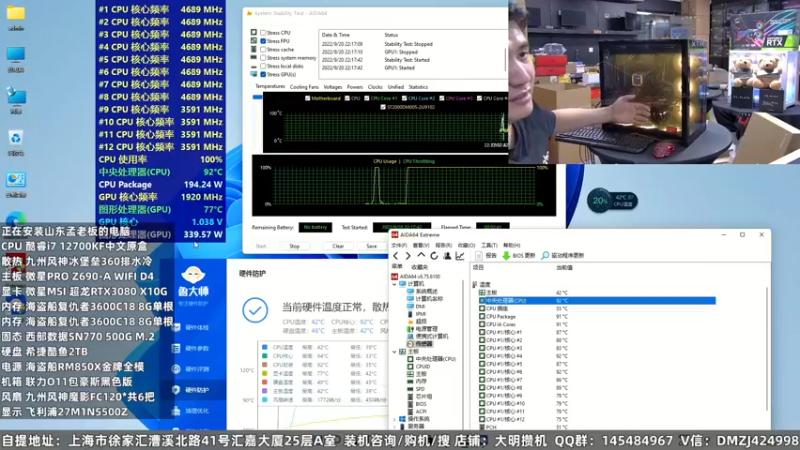The image size is (800, 450).
Task: Select SPD in the AIDA64 tree
Action: click(x=415, y=389)
